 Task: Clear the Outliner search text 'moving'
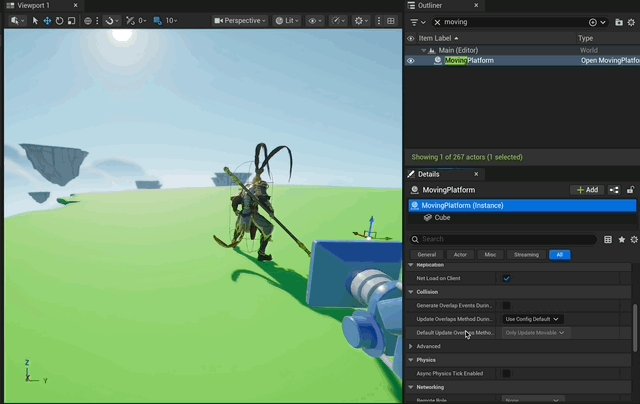coord(437,22)
